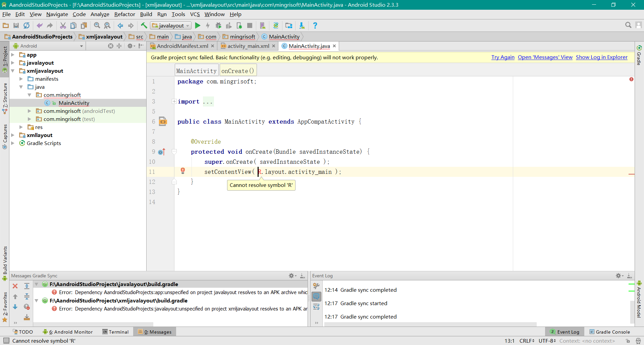644x345 pixels.
Task: Click the Copy toolbar icon
Action: coord(73,25)
